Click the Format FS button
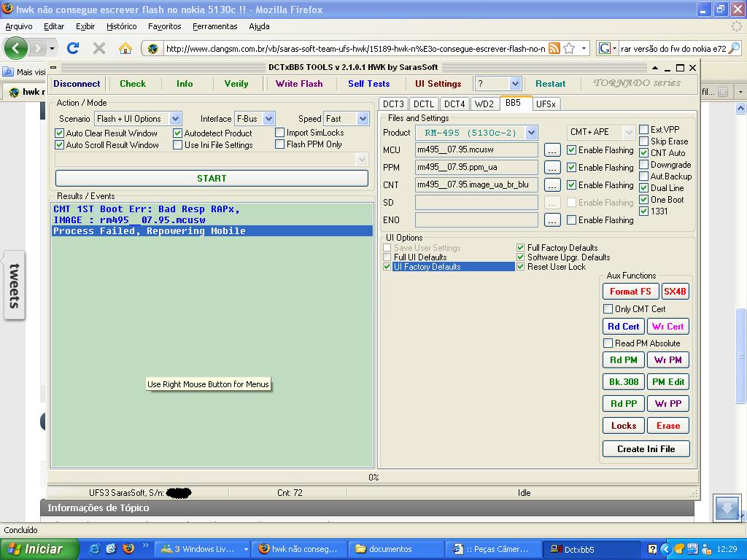747x560 pixels. (630, 292)
